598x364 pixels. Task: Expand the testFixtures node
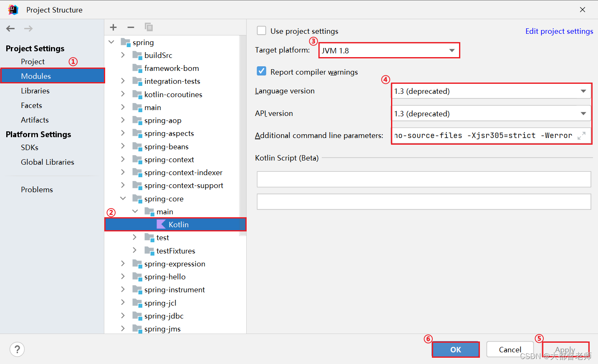134,251
